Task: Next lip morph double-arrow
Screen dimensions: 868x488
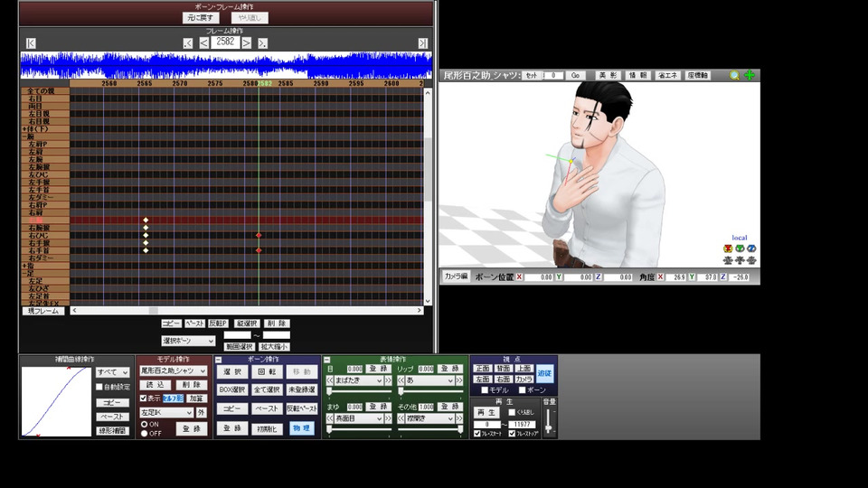Action: coord(459,380)
